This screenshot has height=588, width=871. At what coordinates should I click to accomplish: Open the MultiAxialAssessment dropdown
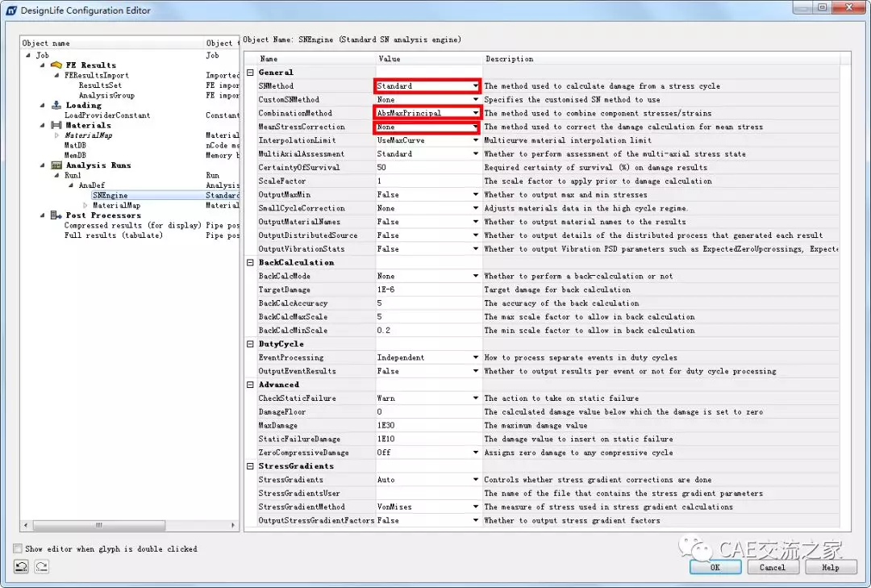(476, 153)
